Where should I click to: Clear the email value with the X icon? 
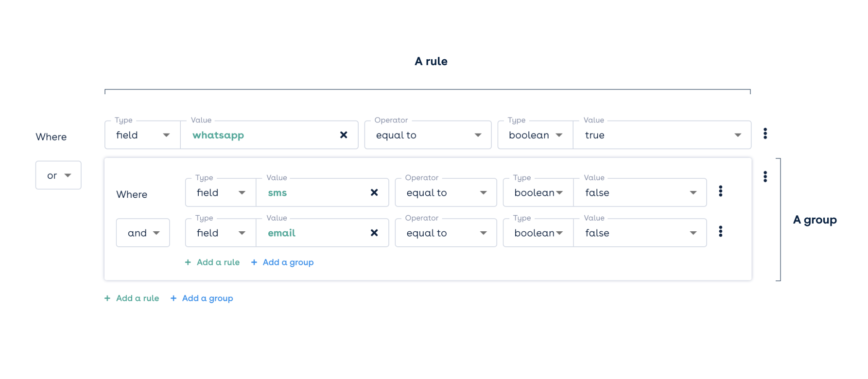coord(374,233)
